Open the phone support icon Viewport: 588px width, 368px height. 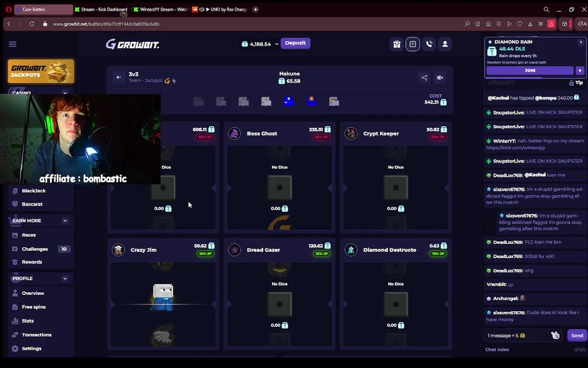tap(429, 44)
